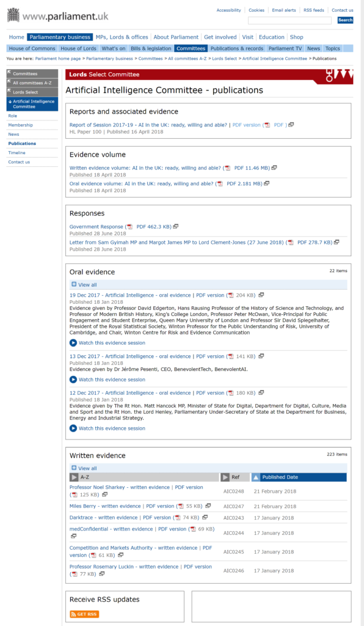Click the Search button
Screen dimensions: 364x626
pos(345,20)
